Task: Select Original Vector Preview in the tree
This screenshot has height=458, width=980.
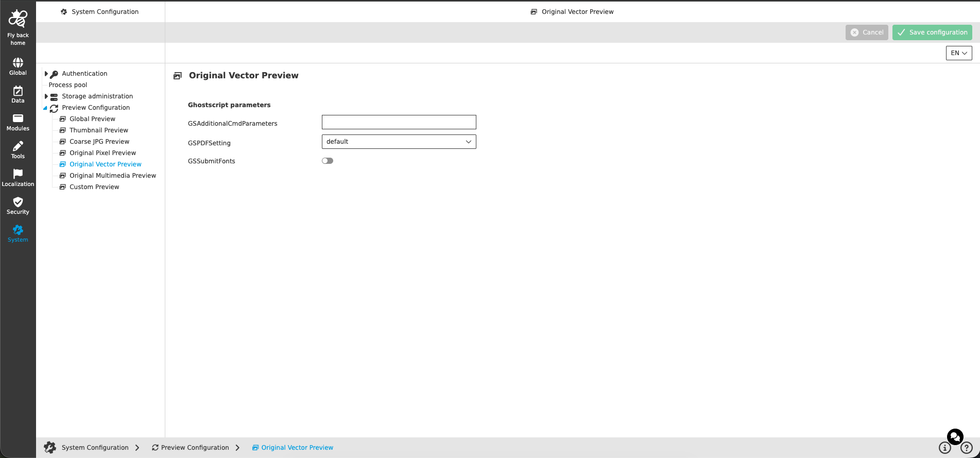Action: click(x=106, y=164)
